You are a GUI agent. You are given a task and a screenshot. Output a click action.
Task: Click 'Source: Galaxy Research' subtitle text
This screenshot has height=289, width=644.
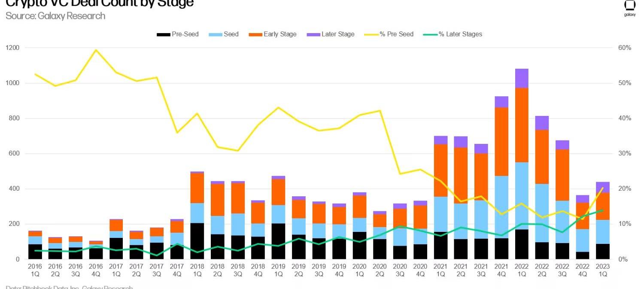pyautogui.click(x=55, y=16)
